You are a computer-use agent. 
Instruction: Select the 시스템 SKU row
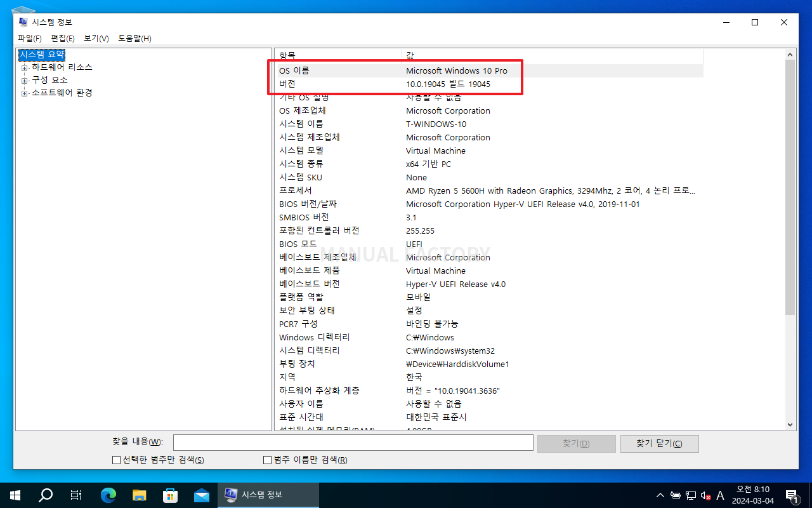(x=489, y=177)
